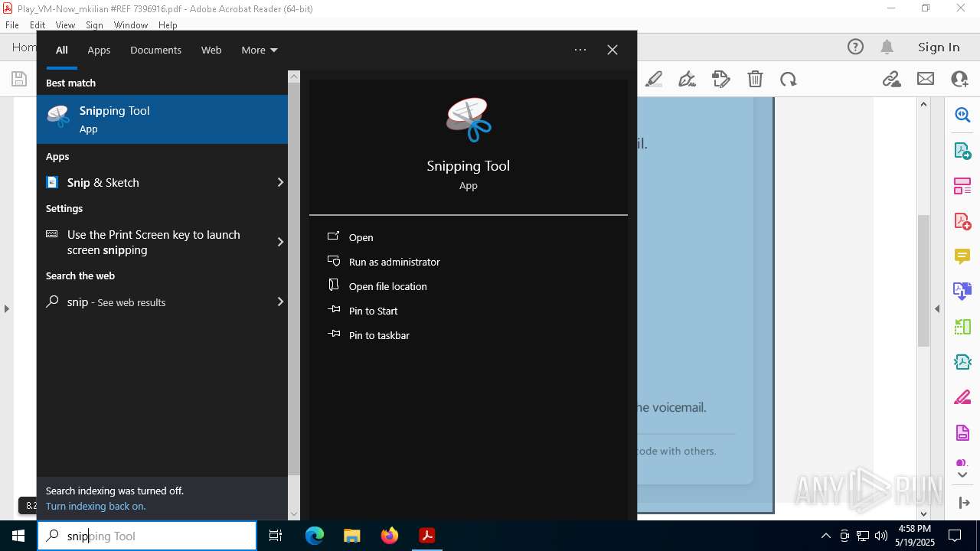Switch to Adobe Acrobat taskbar icon

426,536
